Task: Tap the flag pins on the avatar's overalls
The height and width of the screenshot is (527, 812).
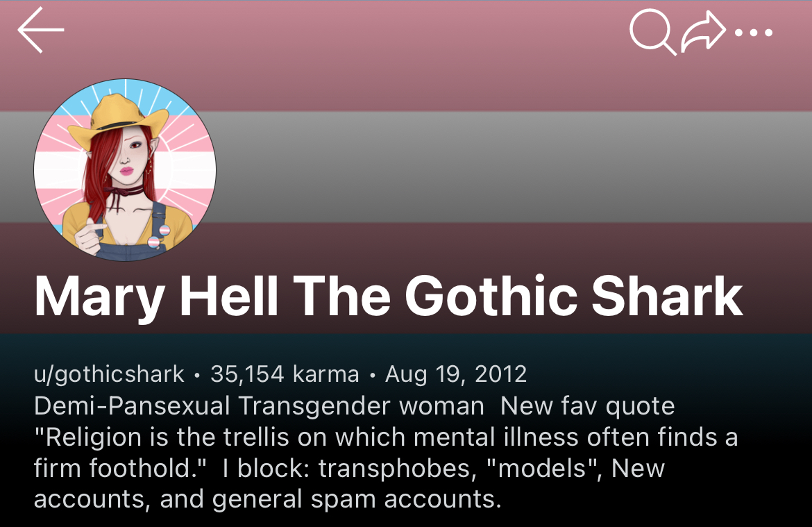Action: [159, 236]
